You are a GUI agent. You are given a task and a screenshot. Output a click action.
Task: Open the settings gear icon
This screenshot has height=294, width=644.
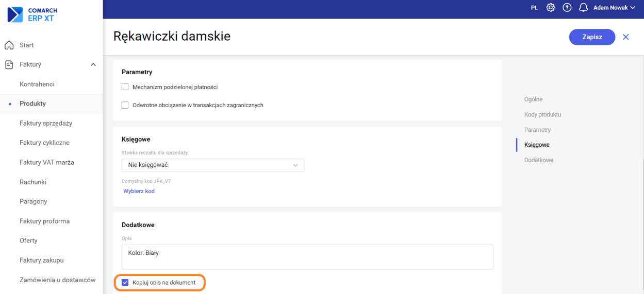tap(551, 8)
